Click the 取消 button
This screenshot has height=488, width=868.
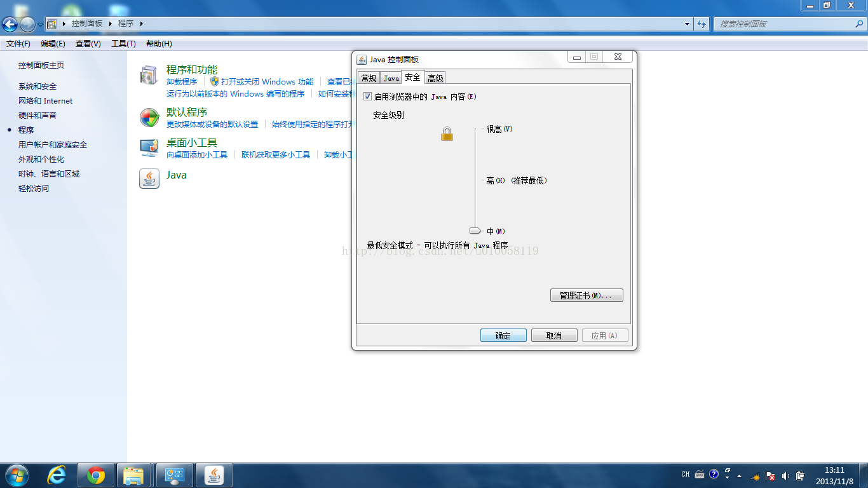(x=554, y=335)
